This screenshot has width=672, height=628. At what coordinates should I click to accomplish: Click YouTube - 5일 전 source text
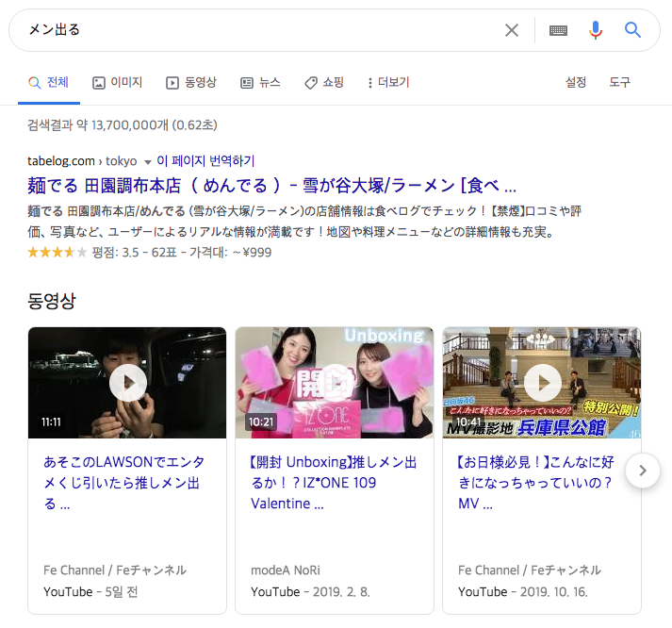[90, 591]
